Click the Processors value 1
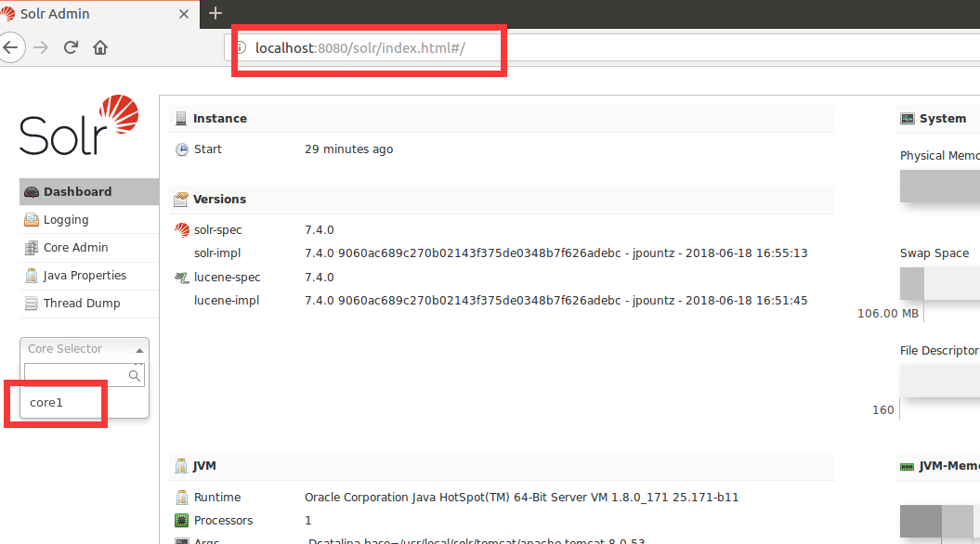Image resolution: width=980 pixels, height=544 pixels. point(308,520)
